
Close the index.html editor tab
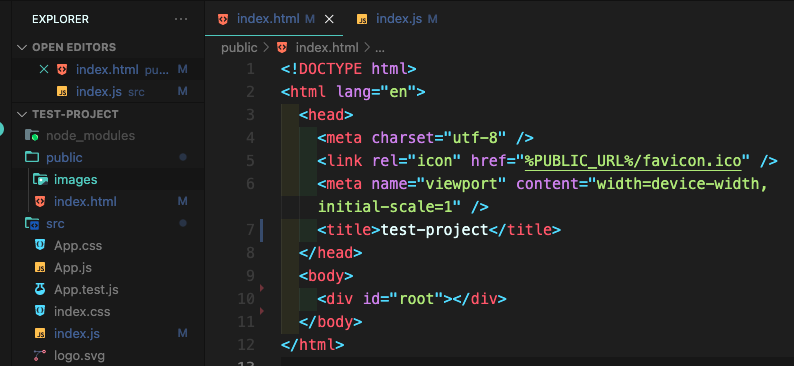329,19
